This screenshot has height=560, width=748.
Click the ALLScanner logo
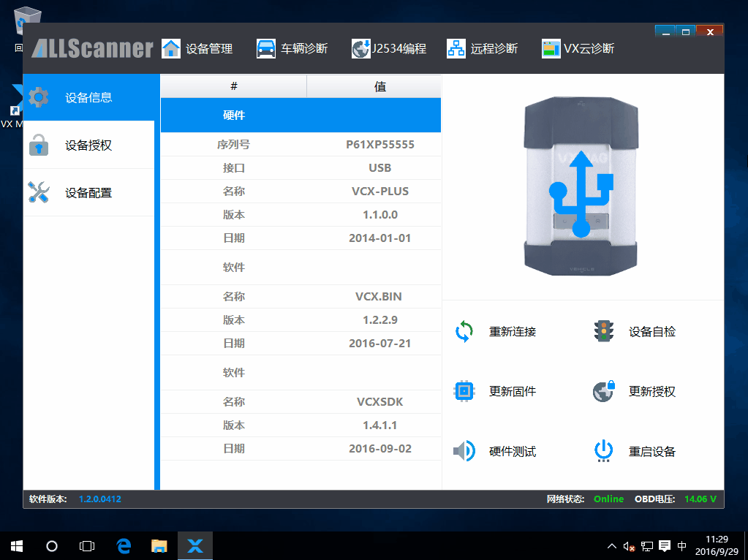[93, 48]
